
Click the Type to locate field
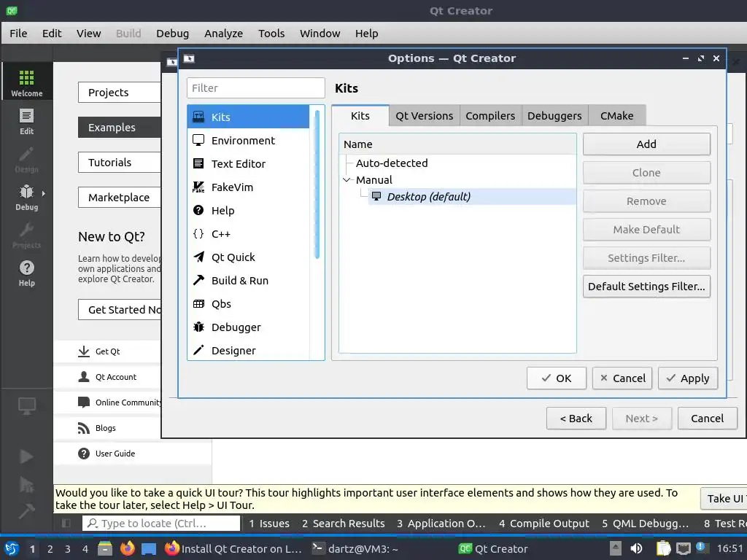[x=161, y=524]
